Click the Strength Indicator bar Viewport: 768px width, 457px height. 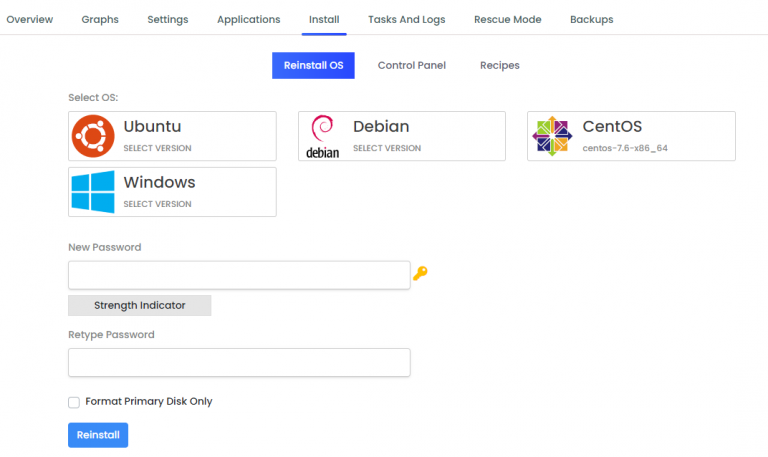(x=140, y=305)
